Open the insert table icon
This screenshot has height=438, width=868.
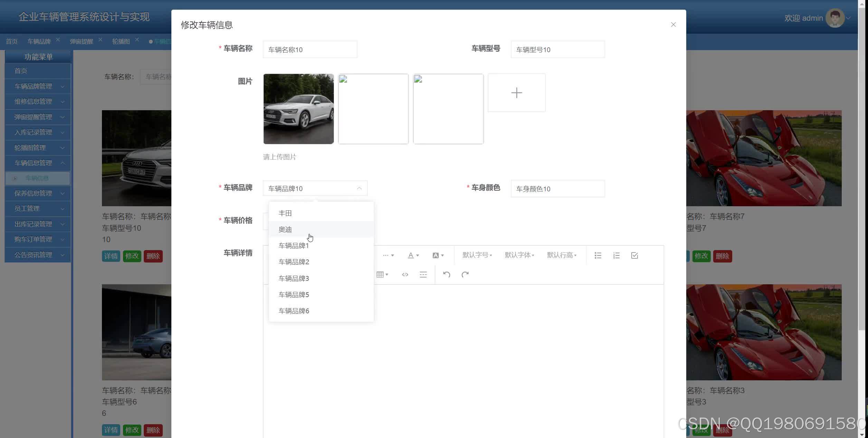[380, 274]
